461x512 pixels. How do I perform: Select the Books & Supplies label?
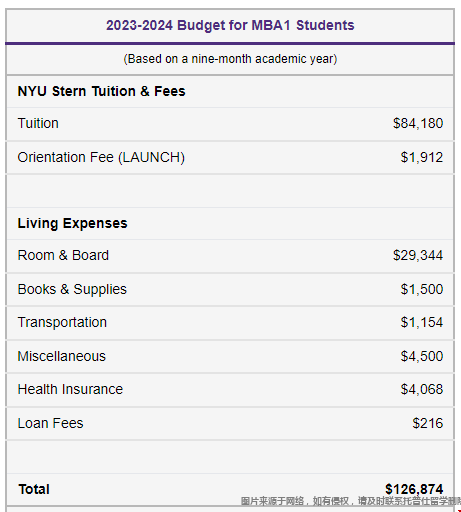pyautogui.click(x=72, y=289)
